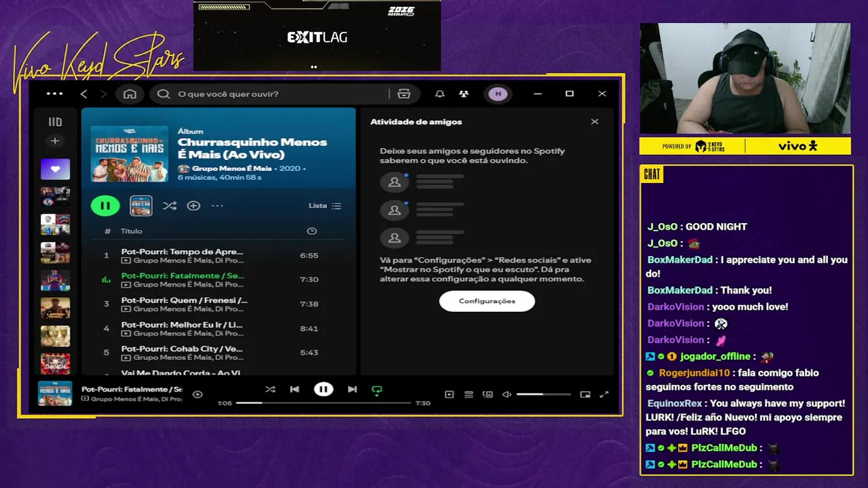Click the 6:55 duration in track 1
868x488 pixels.
(309, 256)
